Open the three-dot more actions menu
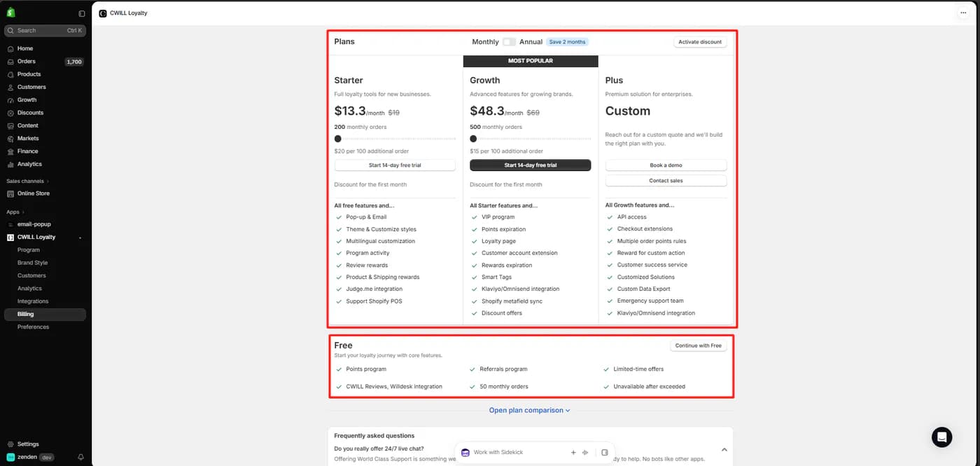Viewport: 980px width, 466px height. tap(963, 13)
